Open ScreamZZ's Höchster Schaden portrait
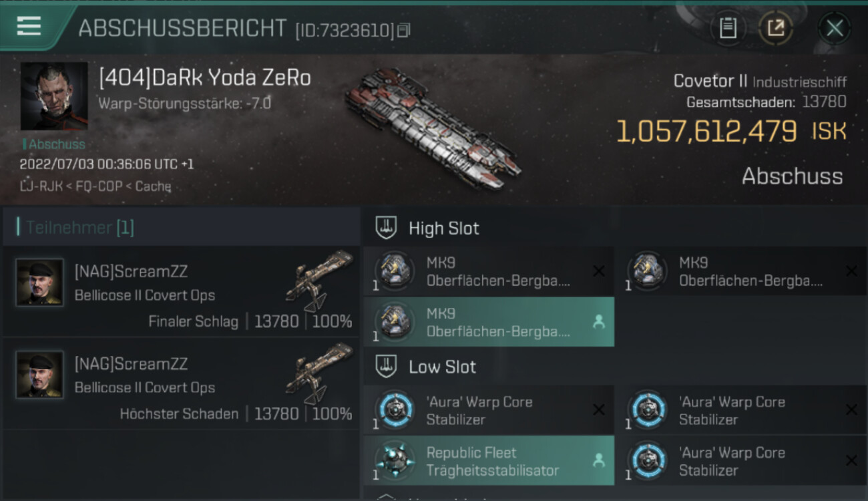Screen dimensions: 868x501 [40, 375]
